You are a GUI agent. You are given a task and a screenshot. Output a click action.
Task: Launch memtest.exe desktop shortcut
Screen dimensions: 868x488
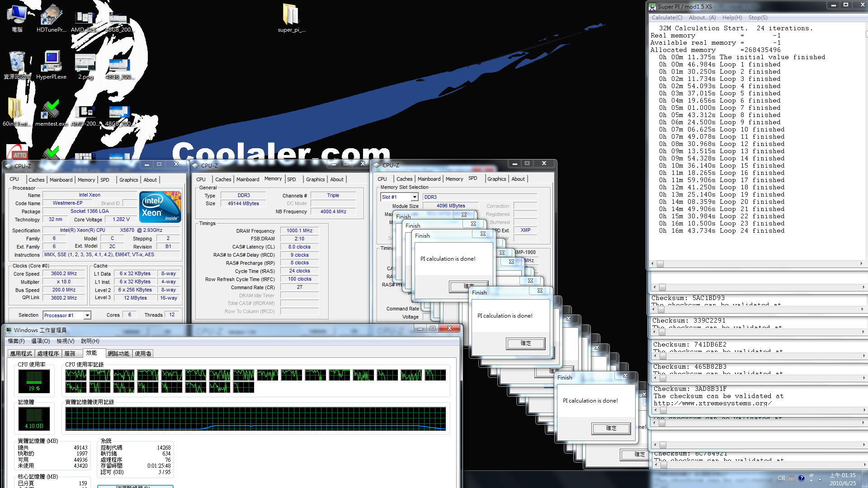point(51,112)
